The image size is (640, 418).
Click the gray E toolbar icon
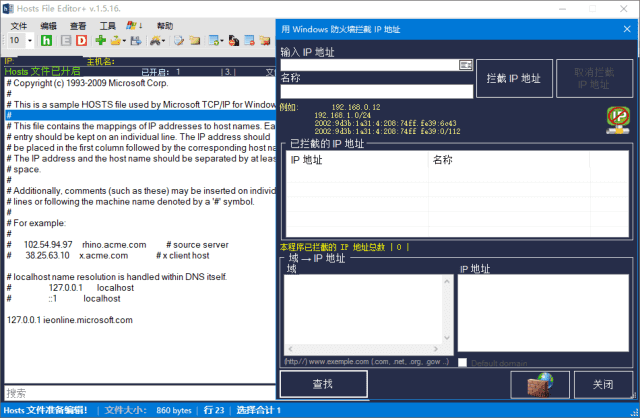point(64,41)
